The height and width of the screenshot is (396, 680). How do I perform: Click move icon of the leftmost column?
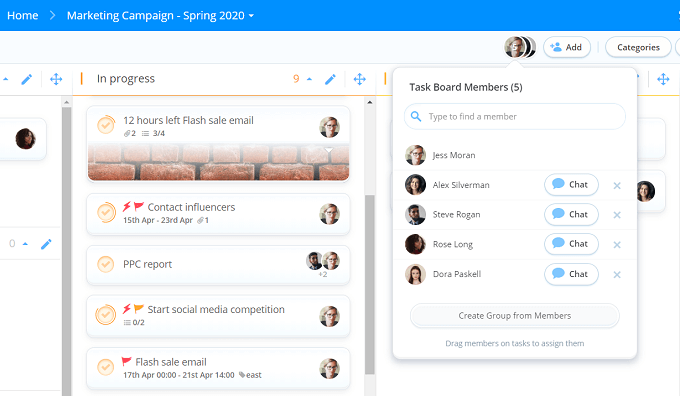coord(56,79)
